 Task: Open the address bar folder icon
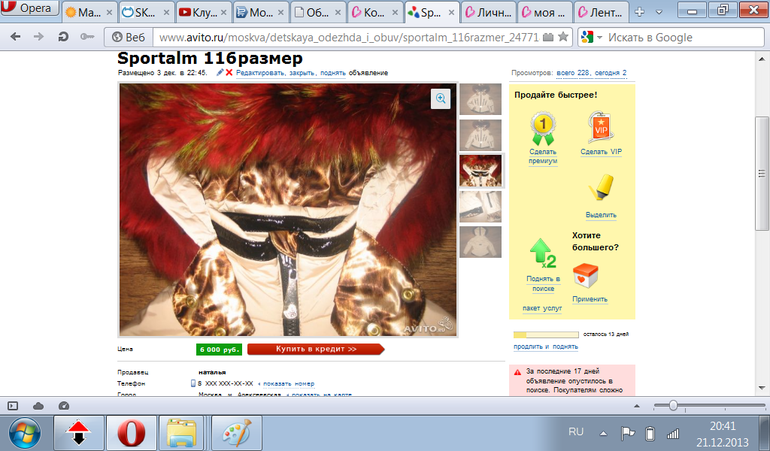tap(548, 37)
